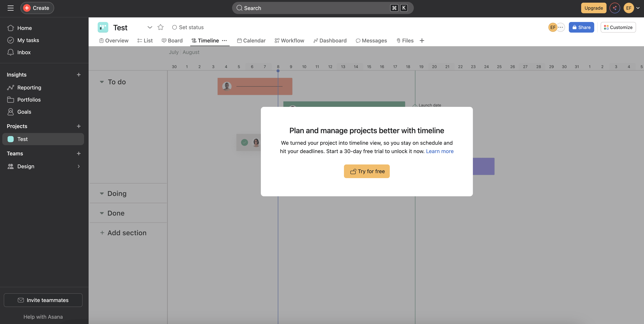Image resolution: width=644 pixels, height=324 pixels.
Task: Add a new view tab with plus icon
Action: coord(422,41)
